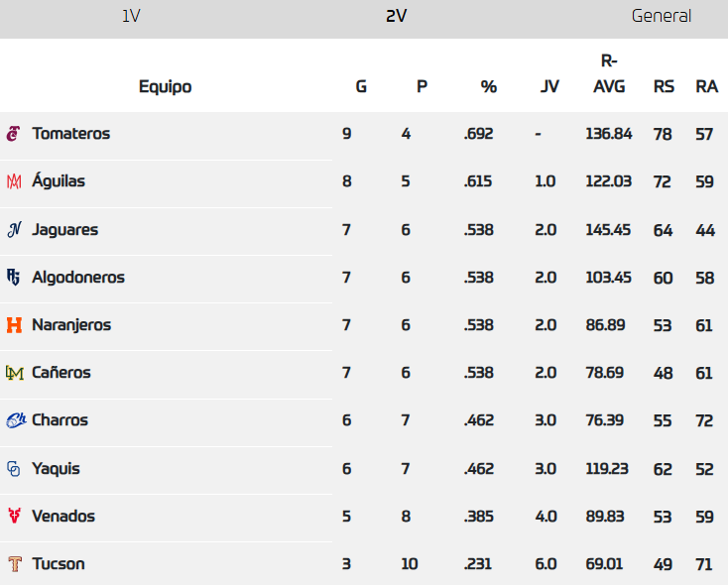
Task: Click the Venados team logo icon
Action: [14, 516]
